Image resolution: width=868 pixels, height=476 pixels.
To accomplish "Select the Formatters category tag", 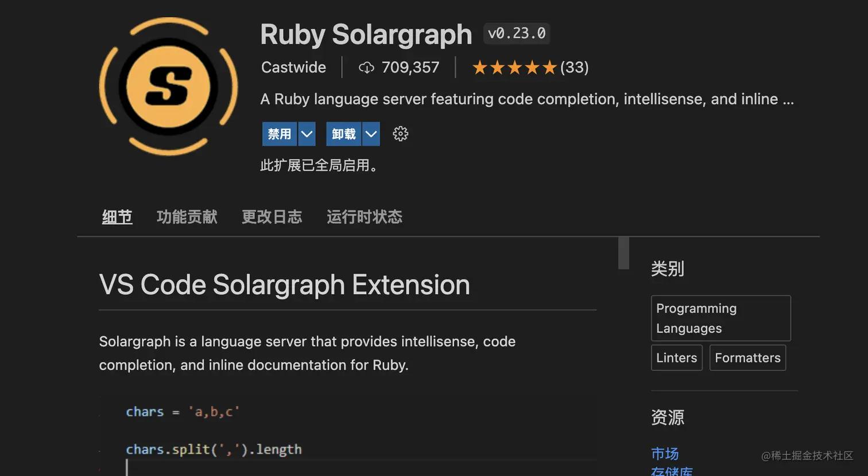I will [x=747, y=358].
